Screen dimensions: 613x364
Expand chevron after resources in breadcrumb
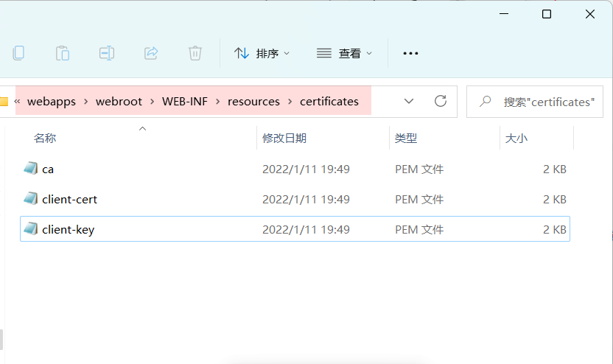coord(290,102)
